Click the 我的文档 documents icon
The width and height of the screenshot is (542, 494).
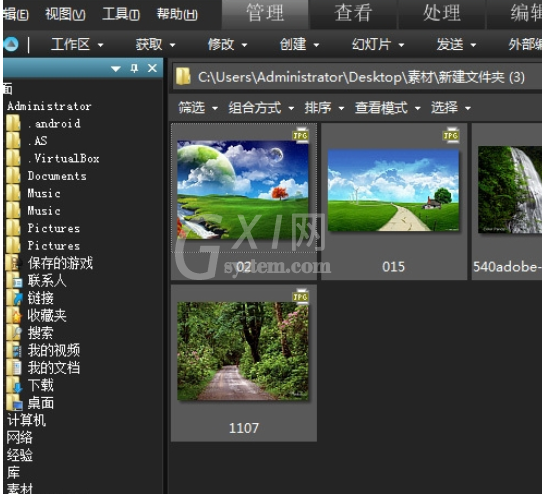14,367
